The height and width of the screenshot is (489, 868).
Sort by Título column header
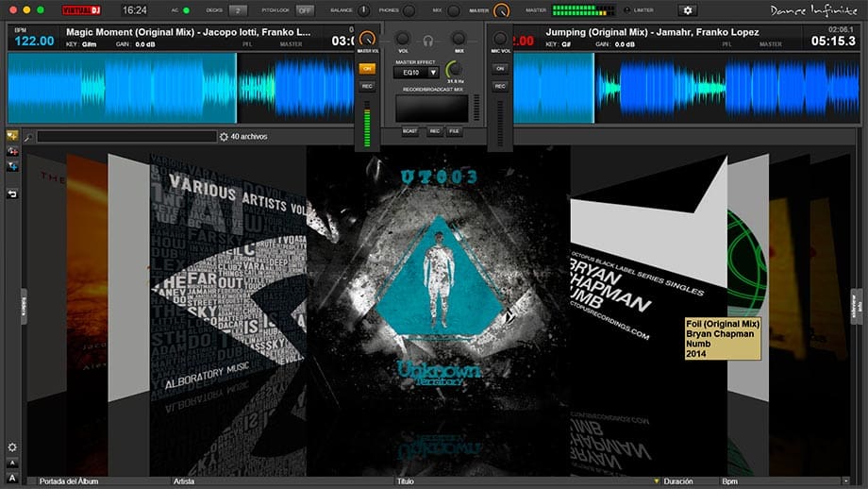(x=405, y=481)
